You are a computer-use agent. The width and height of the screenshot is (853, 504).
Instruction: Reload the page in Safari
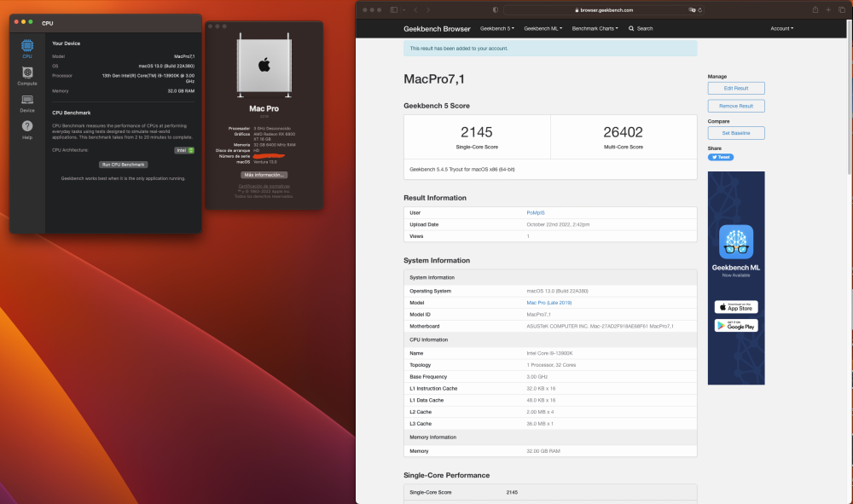[700, 9]
